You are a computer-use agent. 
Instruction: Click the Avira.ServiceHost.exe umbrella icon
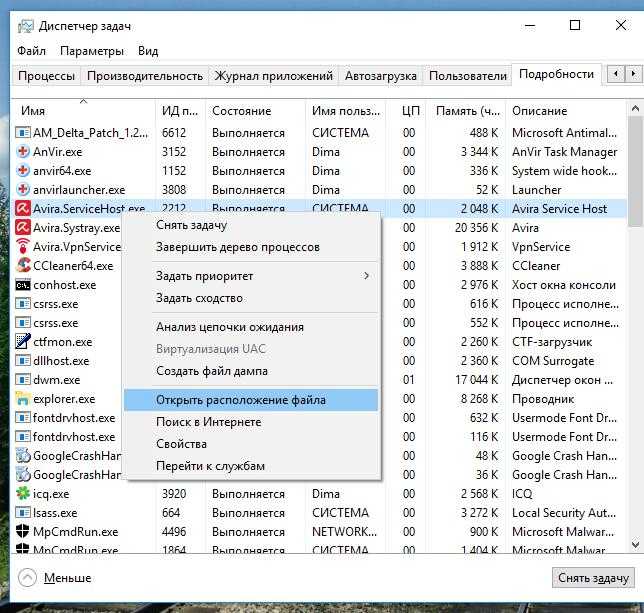coord(23,208)
